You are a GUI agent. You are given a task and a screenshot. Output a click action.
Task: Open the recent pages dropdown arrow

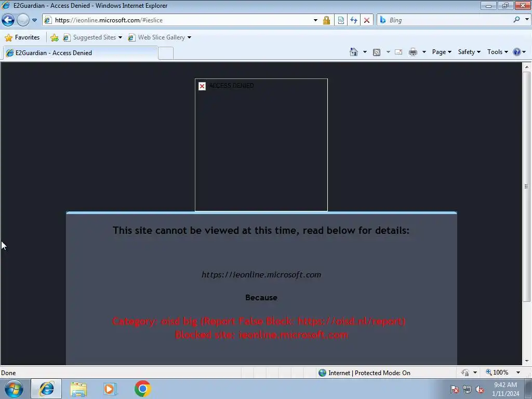tap(34, 20)
